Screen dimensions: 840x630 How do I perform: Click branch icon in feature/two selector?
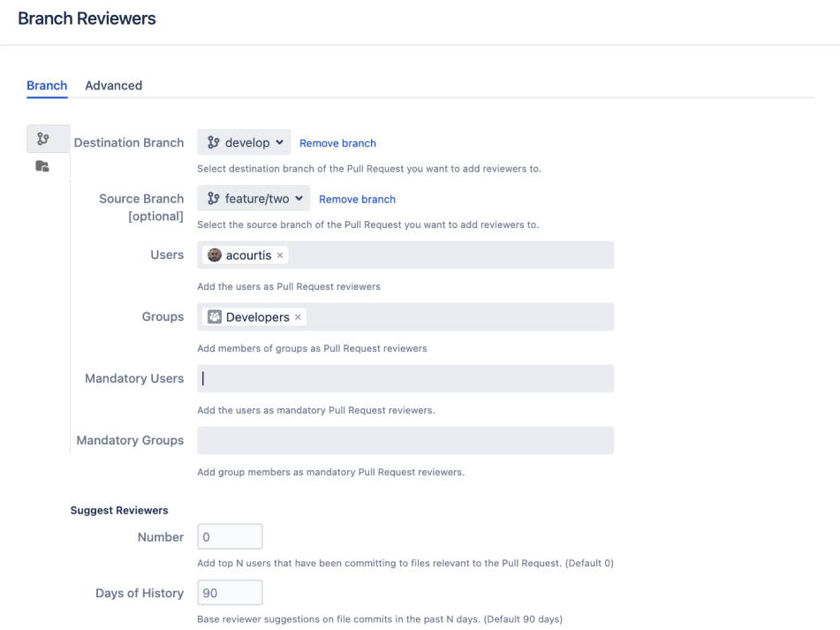tap(213, 199)
